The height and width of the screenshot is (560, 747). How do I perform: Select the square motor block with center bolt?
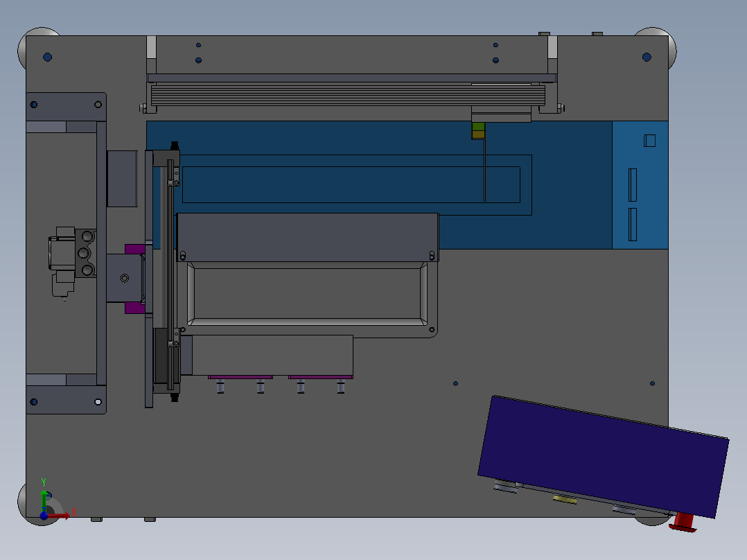(x=124, y=278)
